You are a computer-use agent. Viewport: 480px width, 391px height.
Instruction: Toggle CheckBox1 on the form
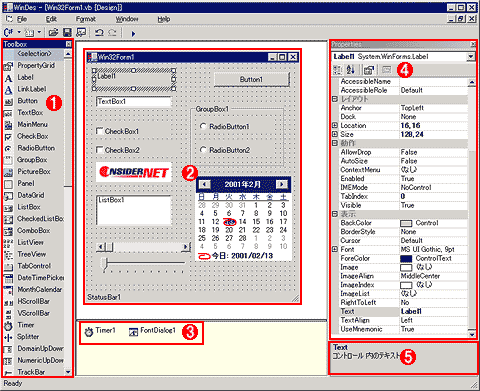(99, 131)
